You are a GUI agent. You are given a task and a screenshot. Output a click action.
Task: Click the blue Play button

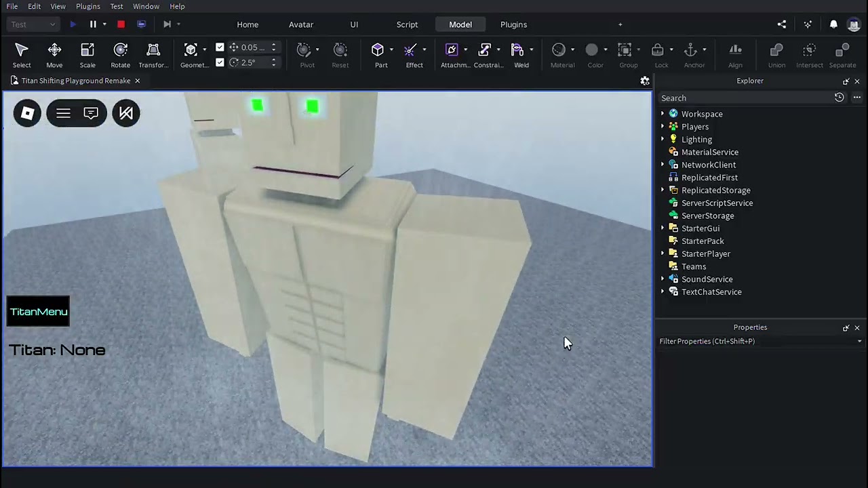73,24
